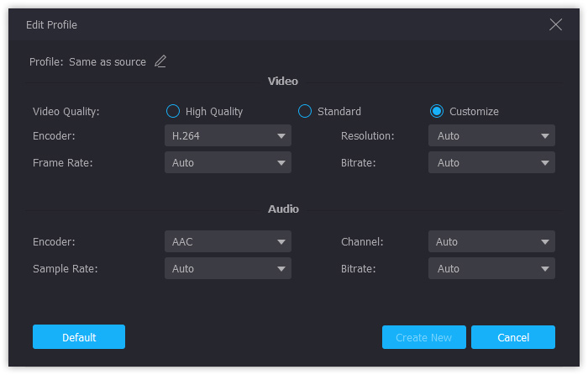This screenshot has height=375, width=588.
Task: Expand the Resolution dropdown
Action: (491, 135)
